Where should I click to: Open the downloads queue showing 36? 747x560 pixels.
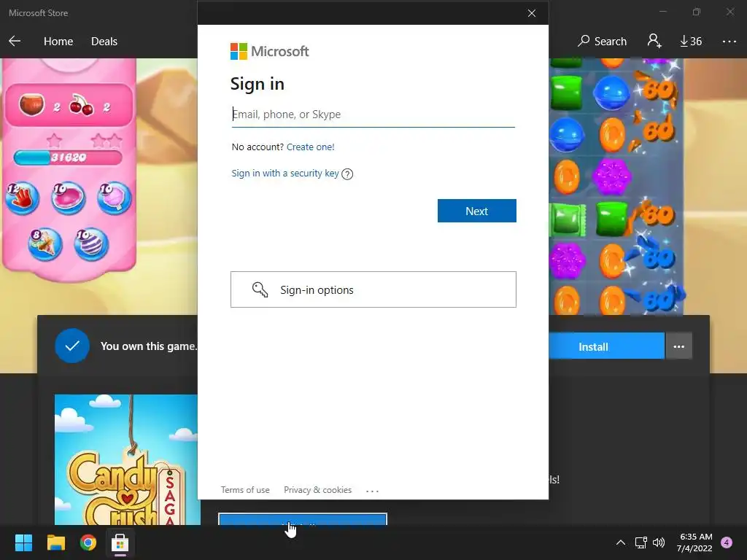[x=691, y=42]
